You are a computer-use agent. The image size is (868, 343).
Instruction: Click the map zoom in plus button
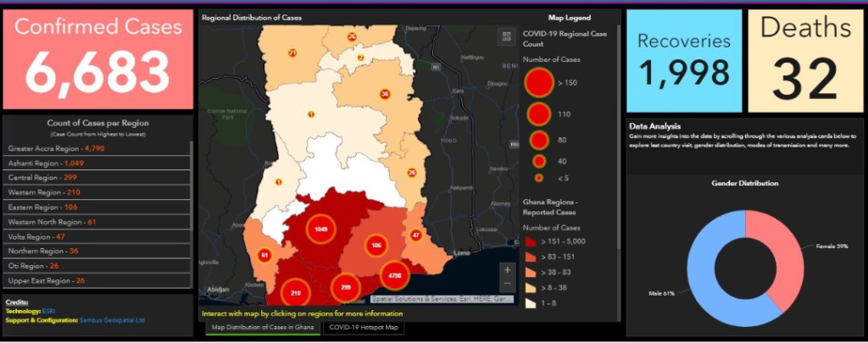click(x=508, y=270)
